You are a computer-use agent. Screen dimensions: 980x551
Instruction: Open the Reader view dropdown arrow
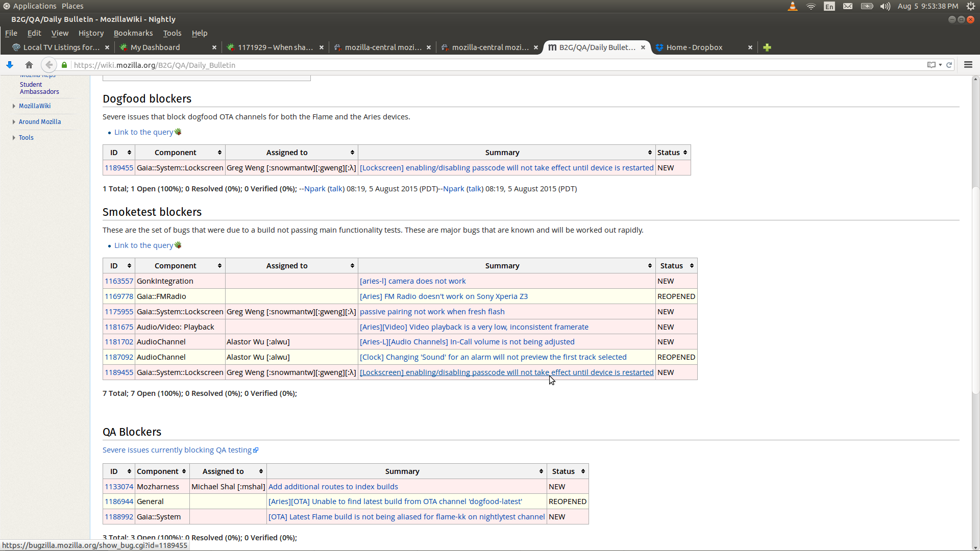pos(940,65)
